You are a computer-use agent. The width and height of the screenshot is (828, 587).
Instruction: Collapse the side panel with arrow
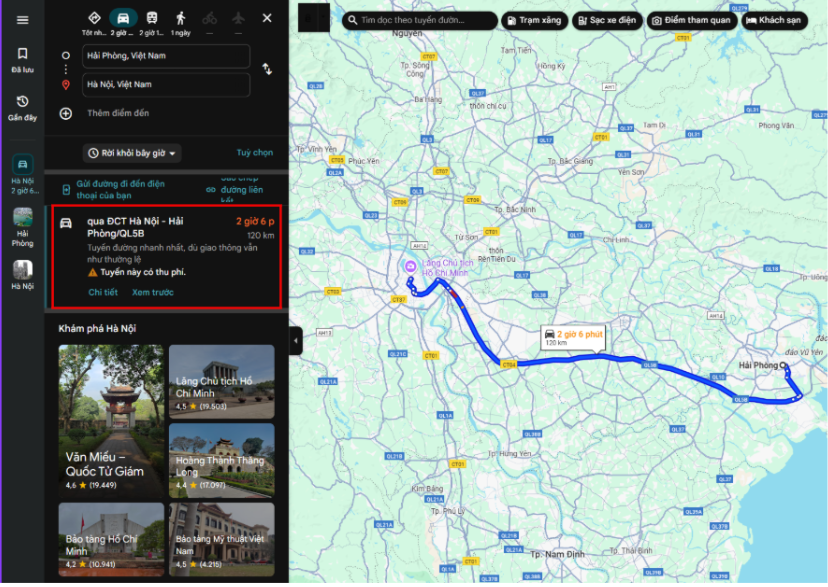click(295, 341)
